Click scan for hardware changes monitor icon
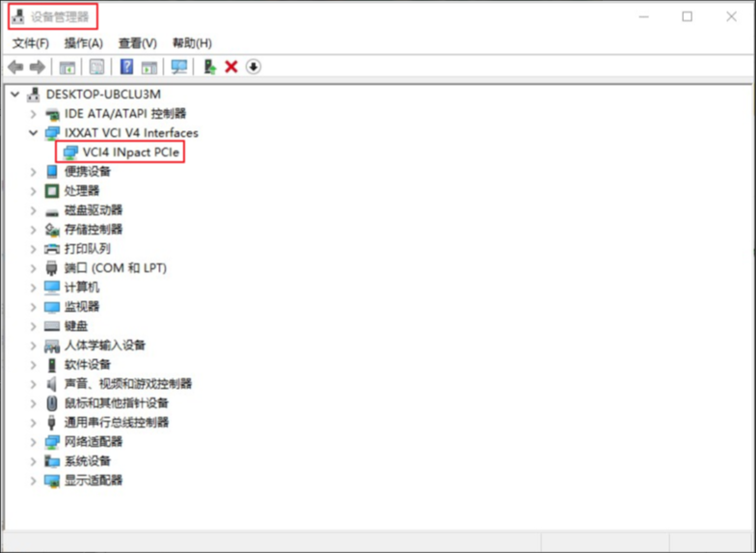 (179, 67)
